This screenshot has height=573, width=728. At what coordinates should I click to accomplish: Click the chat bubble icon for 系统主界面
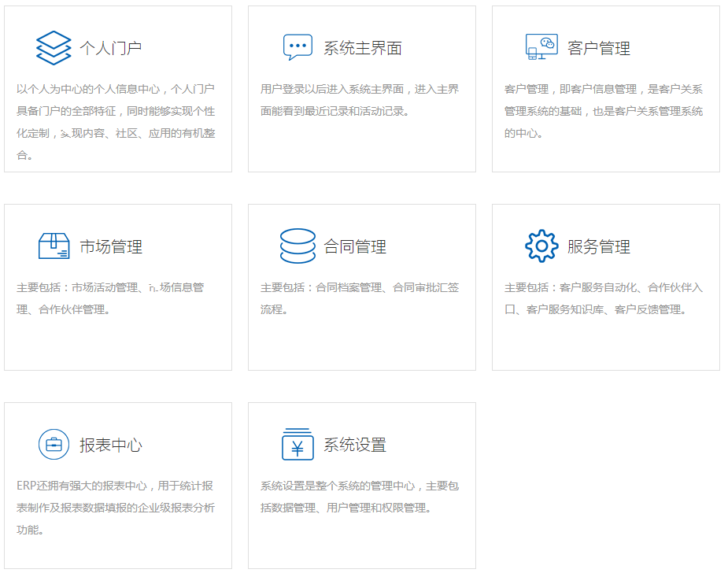pyautogui.click(x=297, y=47)
